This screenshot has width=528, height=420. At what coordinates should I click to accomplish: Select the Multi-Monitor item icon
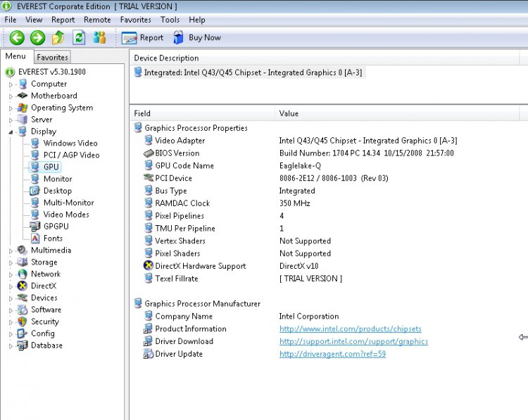coord(35,202)
